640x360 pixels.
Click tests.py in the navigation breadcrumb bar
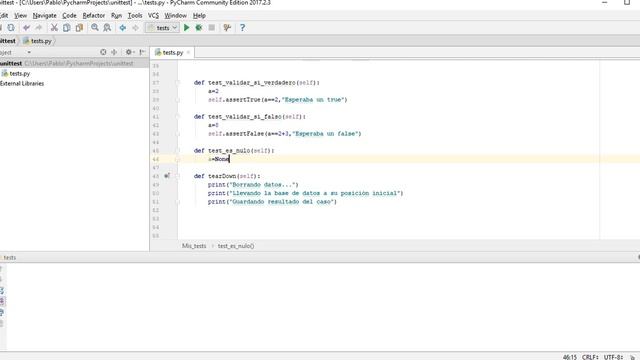(38, 41)
